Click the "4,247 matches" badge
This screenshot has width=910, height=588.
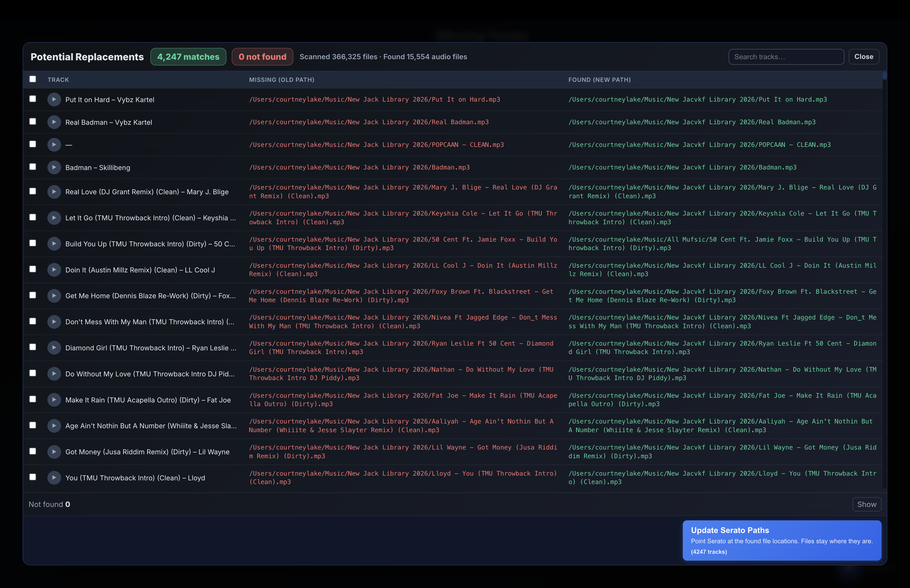tap(188, 57)
